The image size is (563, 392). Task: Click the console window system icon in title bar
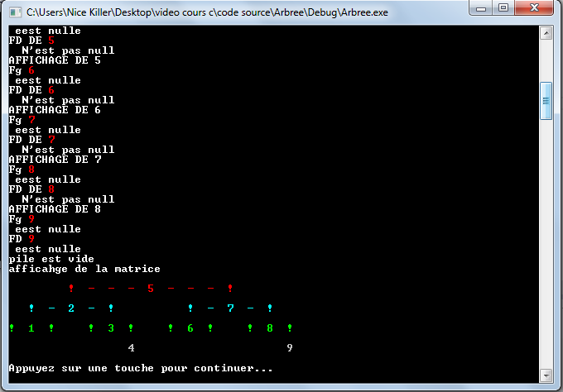(x=15, y=12)
